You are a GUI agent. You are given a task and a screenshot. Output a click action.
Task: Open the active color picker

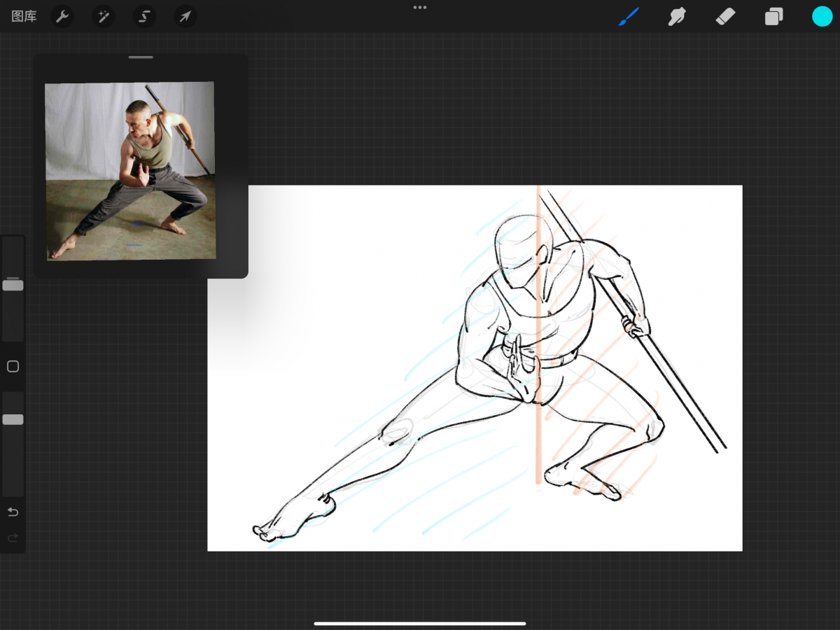tap(822, 16)
